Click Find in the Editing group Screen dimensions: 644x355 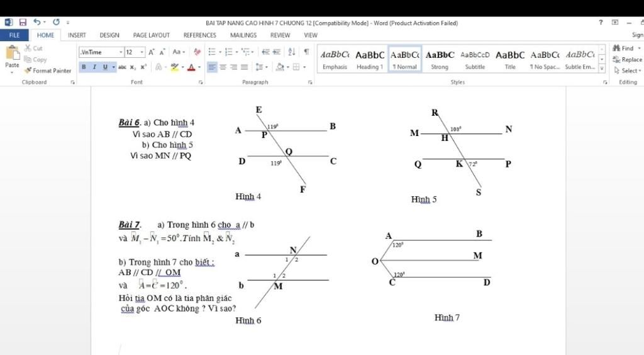click(626, 48)
